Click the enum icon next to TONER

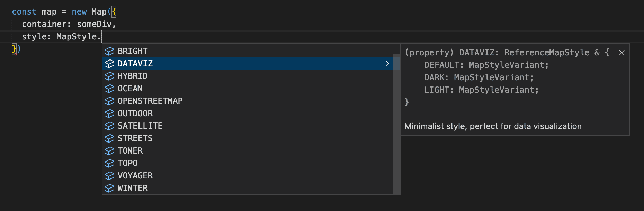click(109, 151)
